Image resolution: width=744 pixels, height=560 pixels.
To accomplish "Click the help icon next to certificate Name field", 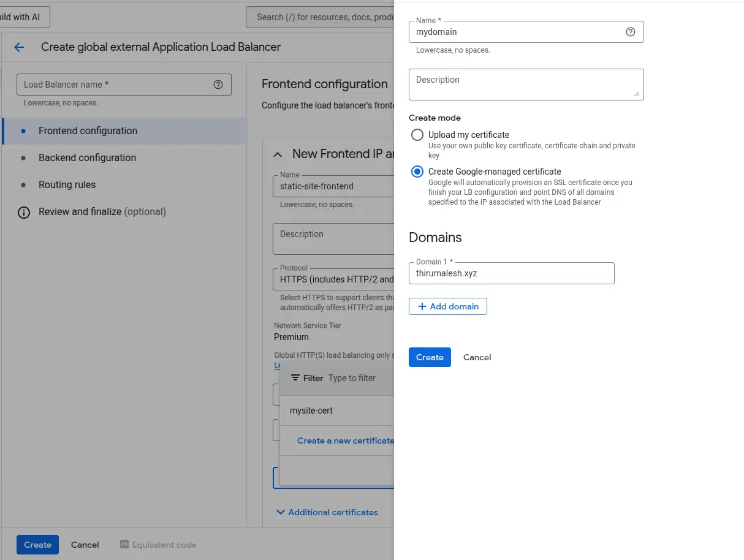I will click(631, 32).
